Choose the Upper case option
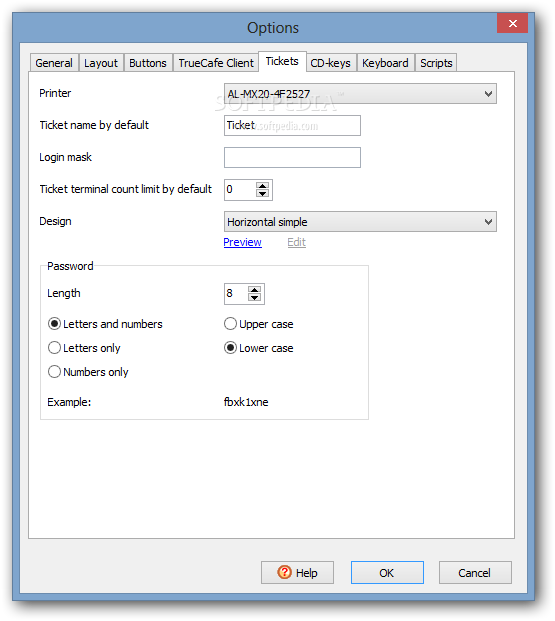Screen dimensions: 555x621 click(x=259, y=324)
